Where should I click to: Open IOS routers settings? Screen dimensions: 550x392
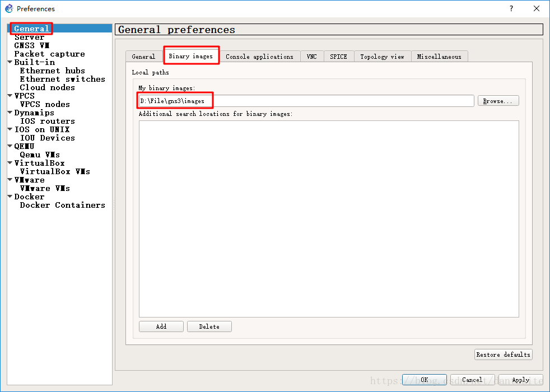click(48, 122)
